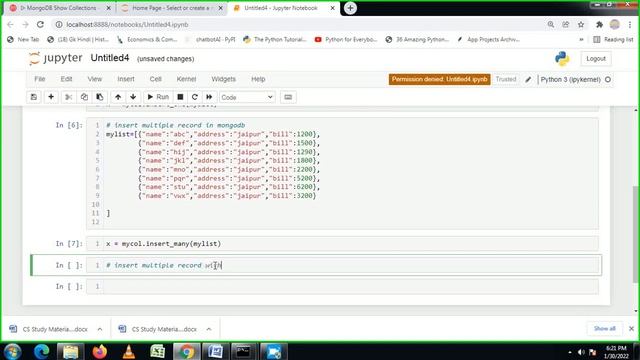The width and height of the screenshot is (640, 360).
Task: Open Firefox from the taskbar
Action: point(100,351)
